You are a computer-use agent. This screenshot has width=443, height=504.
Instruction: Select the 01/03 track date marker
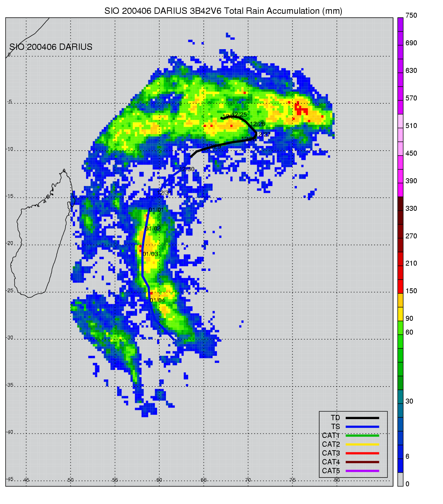150,254
